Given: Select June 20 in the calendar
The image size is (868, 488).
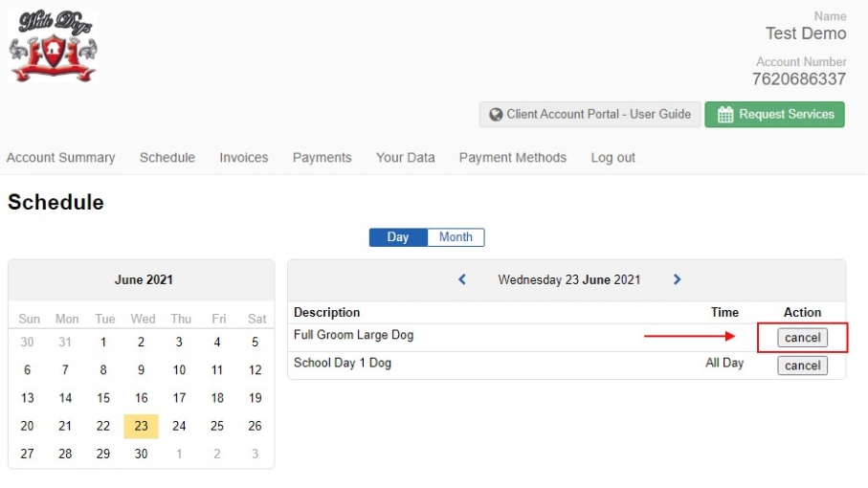Looking at the screenshot, I should point(27,426).
